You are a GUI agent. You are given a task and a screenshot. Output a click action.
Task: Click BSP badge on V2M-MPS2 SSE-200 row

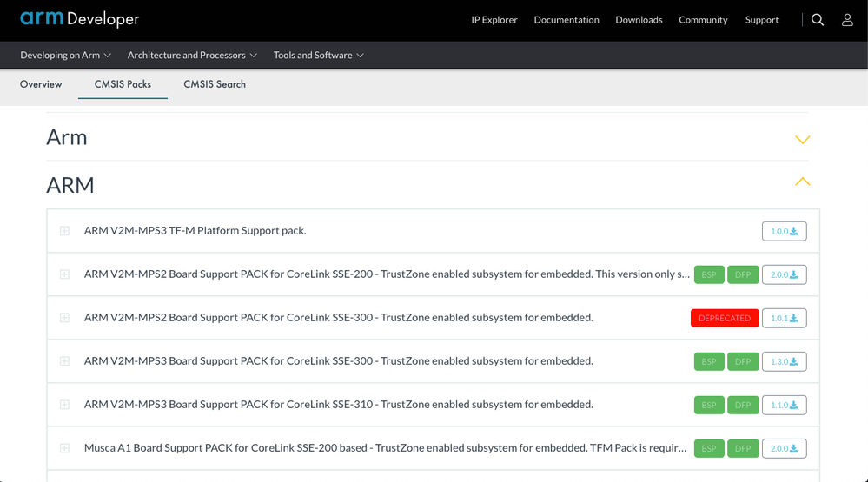coord(709,274)
